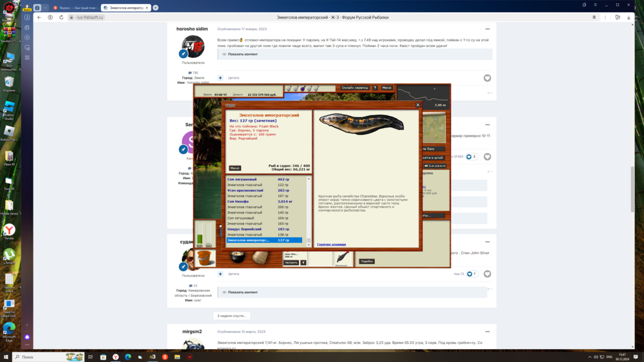Open browser downloads panel

tap(629, 17)
